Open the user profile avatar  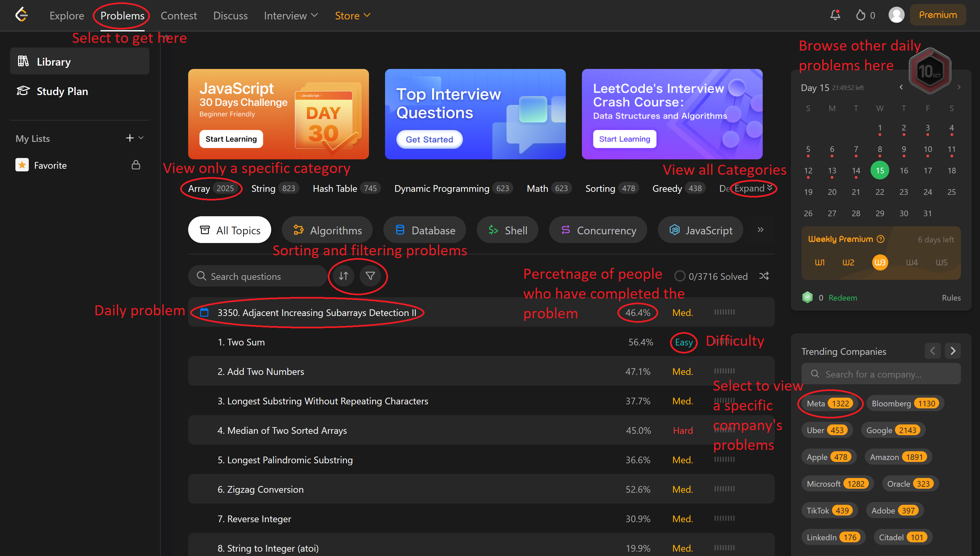click(x=896, y=15)
